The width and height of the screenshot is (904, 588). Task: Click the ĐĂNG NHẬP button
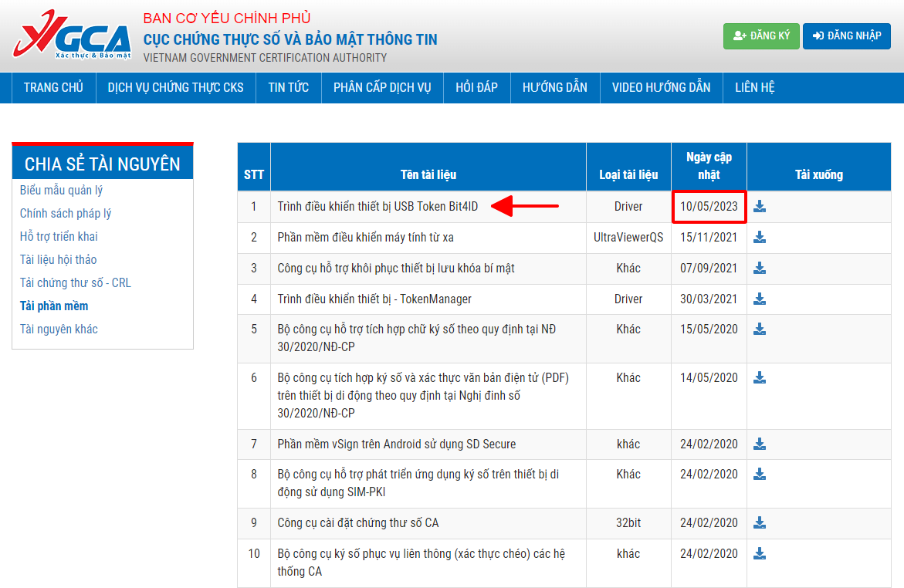[846, 35]
